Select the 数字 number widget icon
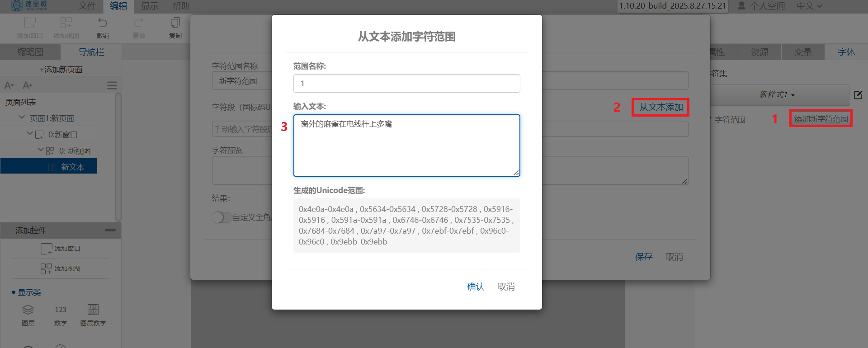The image size is (868, 348). pyautogui.click(x=61, y=310)
